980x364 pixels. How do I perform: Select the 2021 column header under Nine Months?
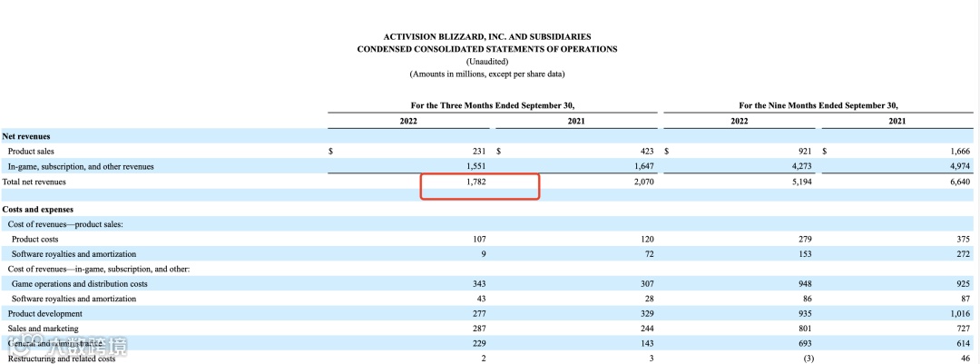coord(897,121)
